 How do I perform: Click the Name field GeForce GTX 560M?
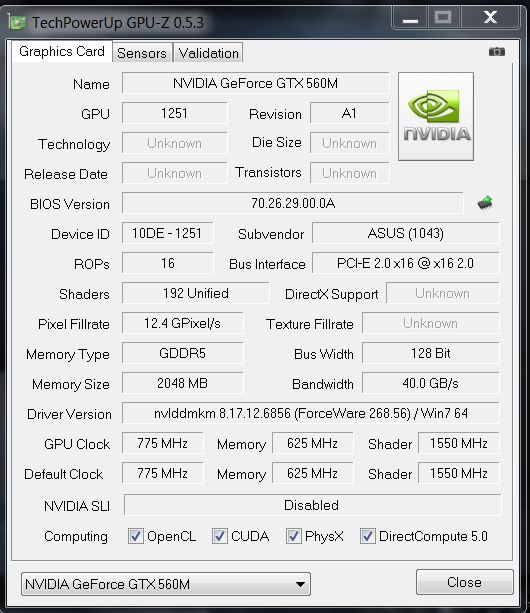coord(255,83)
